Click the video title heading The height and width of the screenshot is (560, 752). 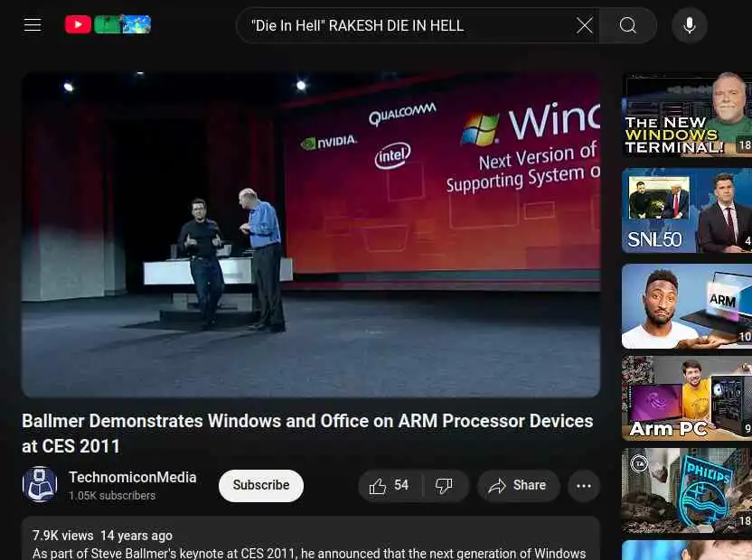point(307,434)
